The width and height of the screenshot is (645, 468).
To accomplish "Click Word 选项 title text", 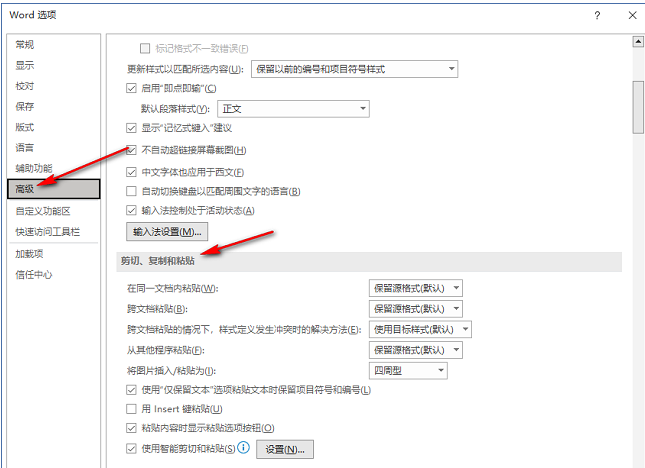I will [33, 15].
